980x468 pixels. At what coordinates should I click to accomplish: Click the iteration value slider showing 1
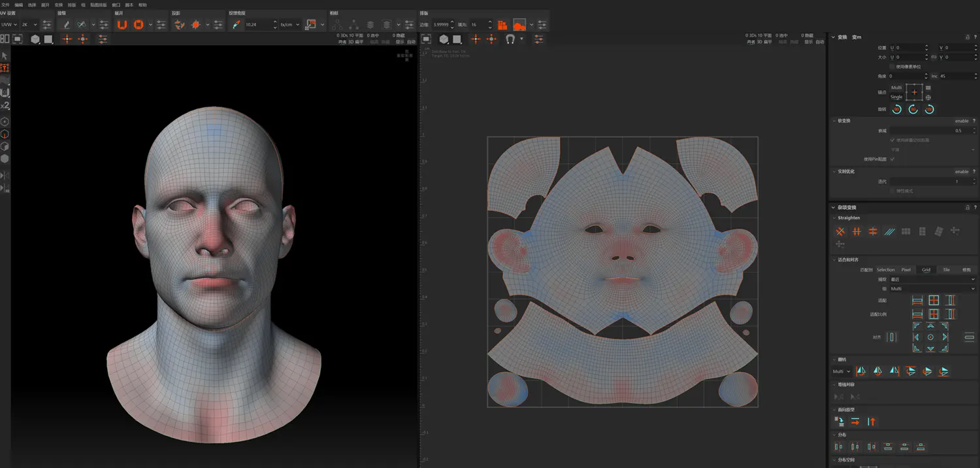coord(932,181)
